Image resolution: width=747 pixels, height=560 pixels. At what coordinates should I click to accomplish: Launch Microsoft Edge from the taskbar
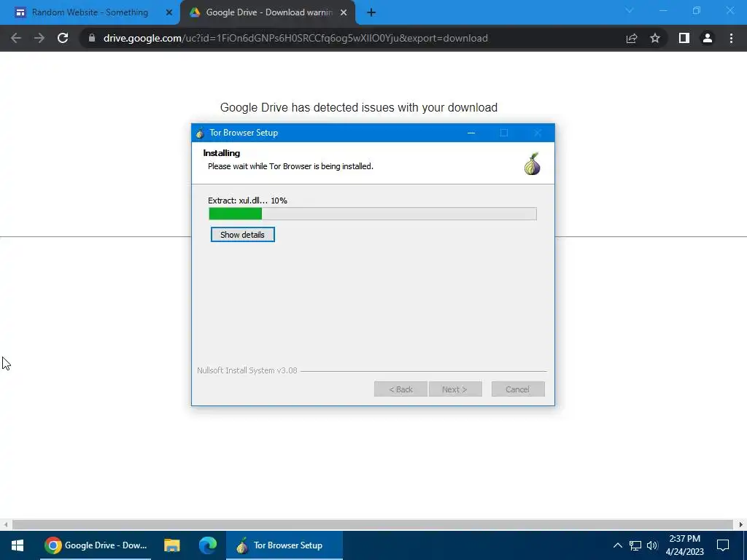tap(207, 545)
